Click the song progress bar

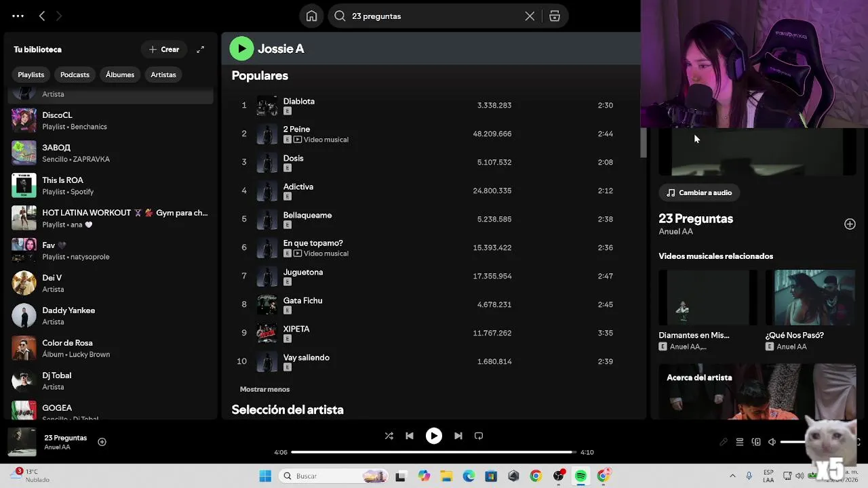(x=434, y=452)
